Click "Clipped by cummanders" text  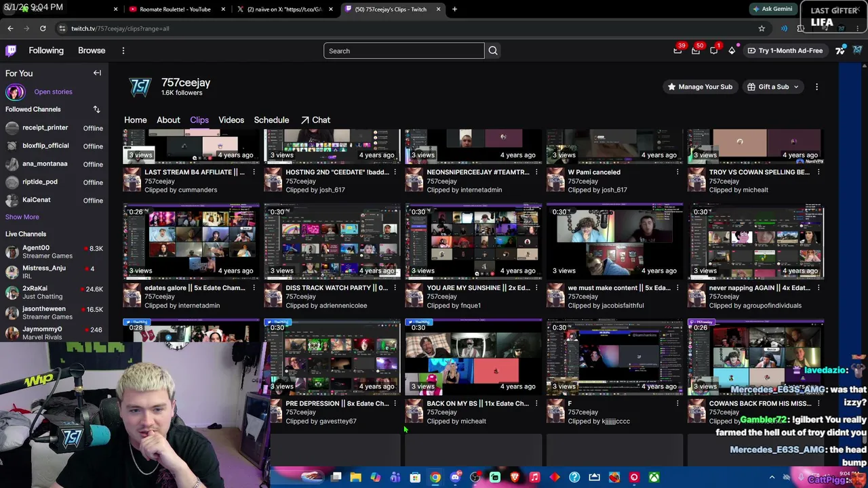(x=181, y=190)
